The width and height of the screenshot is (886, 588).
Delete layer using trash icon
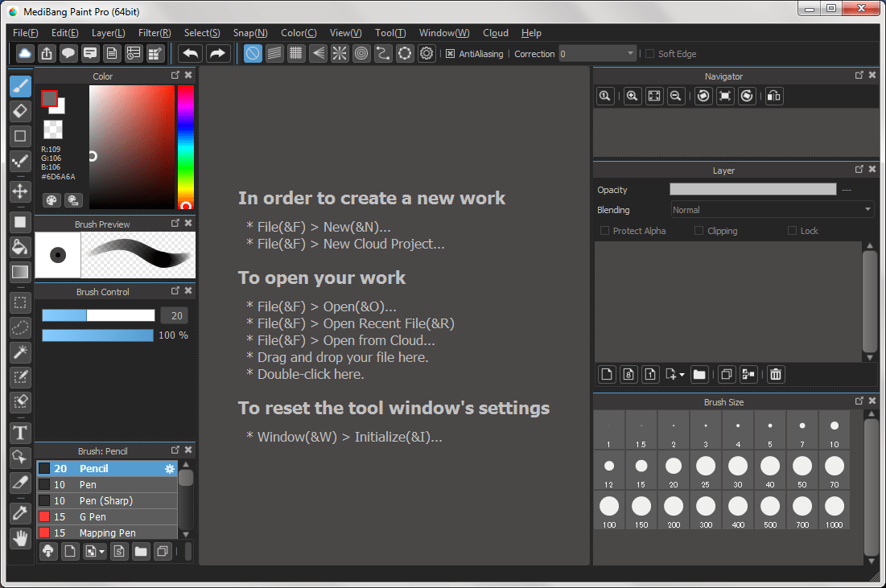[775, 374]
